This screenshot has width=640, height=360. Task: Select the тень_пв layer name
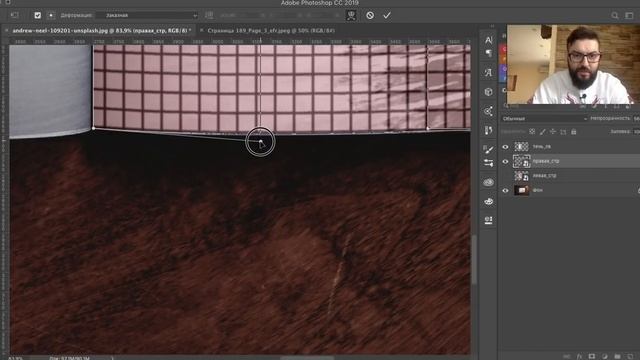(542, 147)
